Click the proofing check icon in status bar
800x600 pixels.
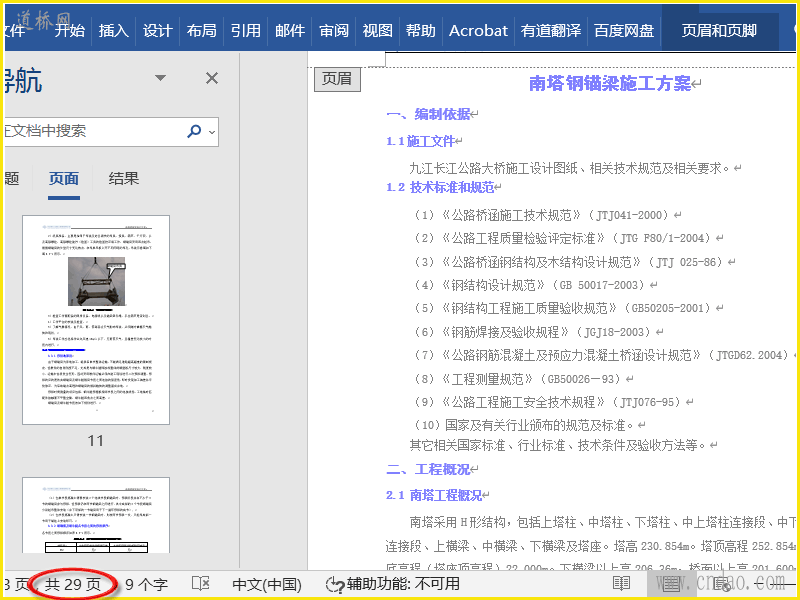point(201,583)
